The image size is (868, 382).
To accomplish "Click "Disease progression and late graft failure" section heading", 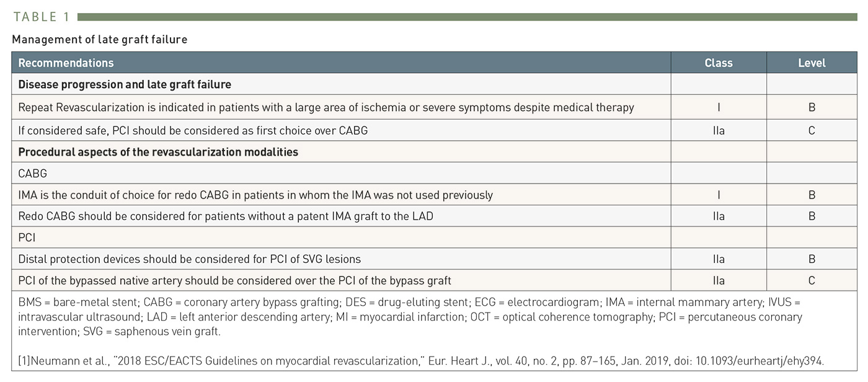I will (x=125, y=84).
